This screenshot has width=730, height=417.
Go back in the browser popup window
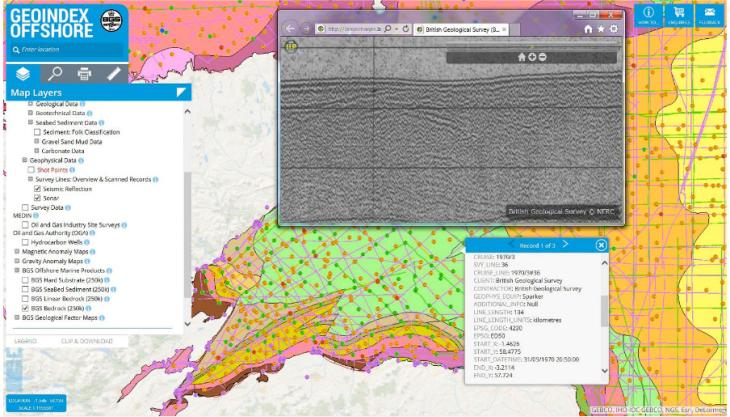click(290, 29)
